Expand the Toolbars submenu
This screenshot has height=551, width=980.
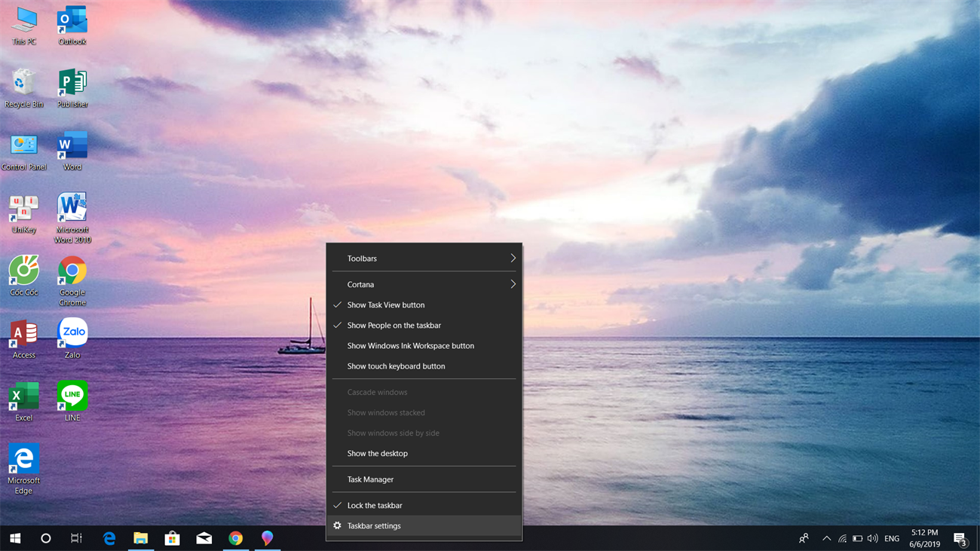point(424,259)
